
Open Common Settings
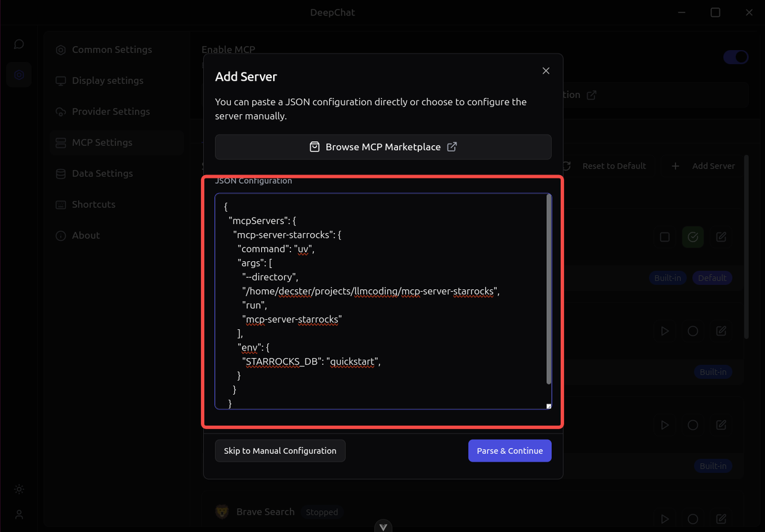tap(117, 50)
